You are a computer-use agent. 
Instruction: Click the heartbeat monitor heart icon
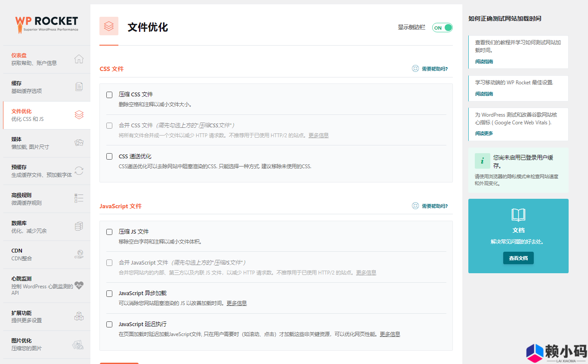click(x=79, y=285)
